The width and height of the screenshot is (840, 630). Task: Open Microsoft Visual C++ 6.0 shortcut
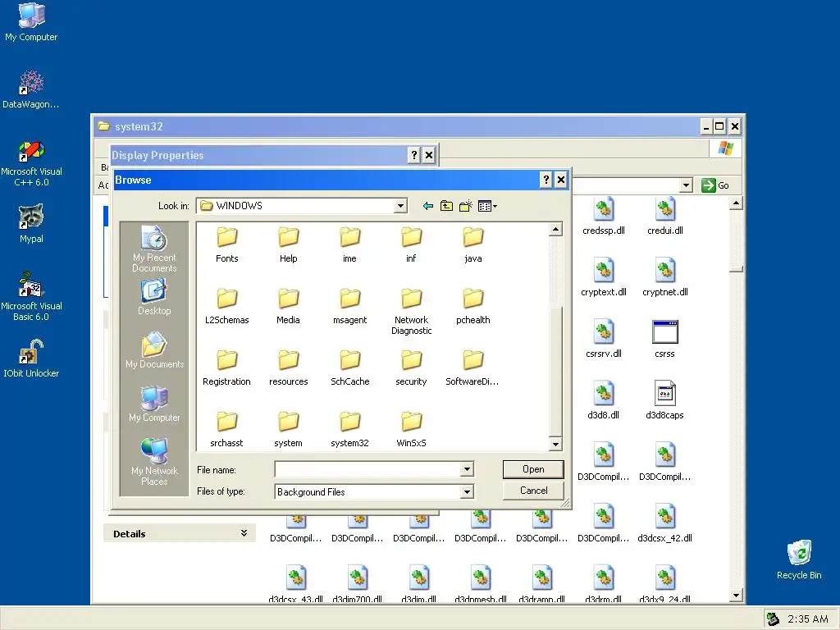31,163
